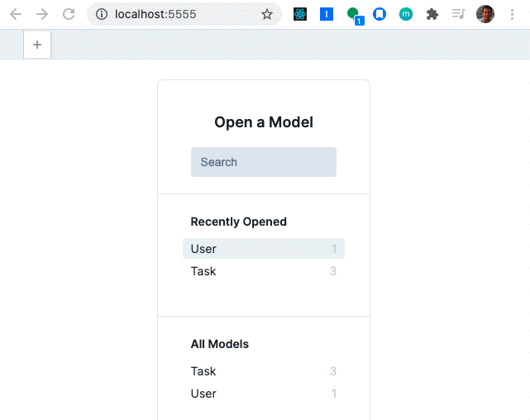This screenshot has height=420, width=530.
Task: Open the Extensions puzzle piece menu
Action: [432, 14]
